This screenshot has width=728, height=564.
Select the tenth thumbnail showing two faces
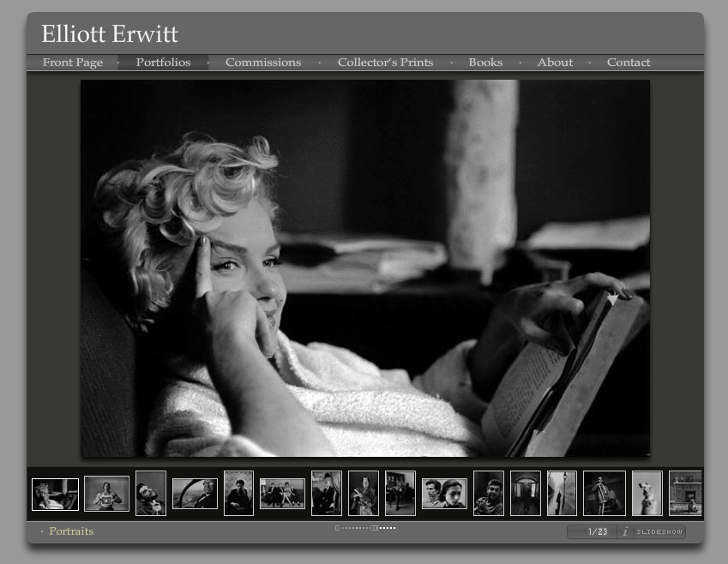point(444,494)
